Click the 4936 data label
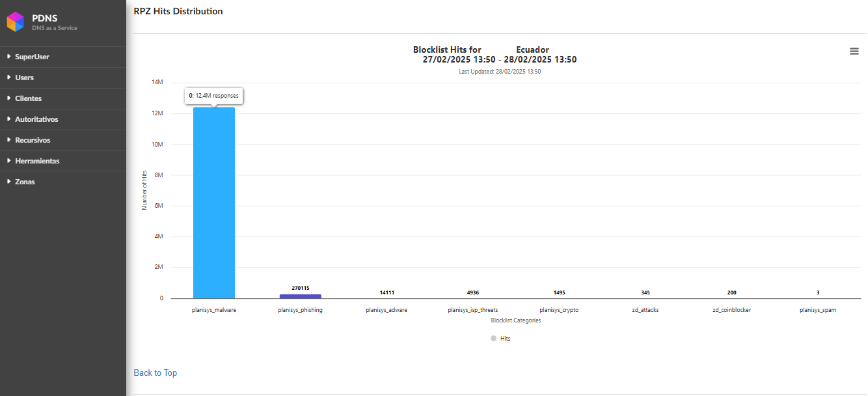This screenshot has height=396, width=868. coord(473,292)
